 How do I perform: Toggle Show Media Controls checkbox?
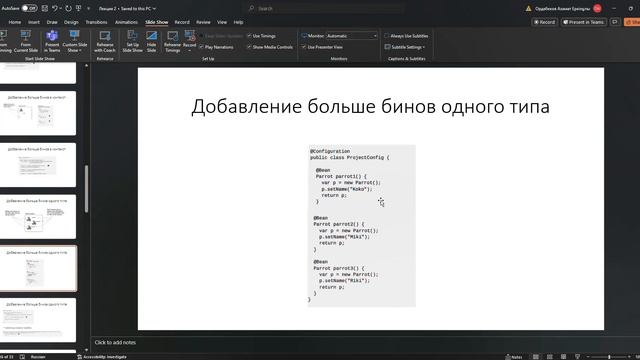click(x=269, y=47)
